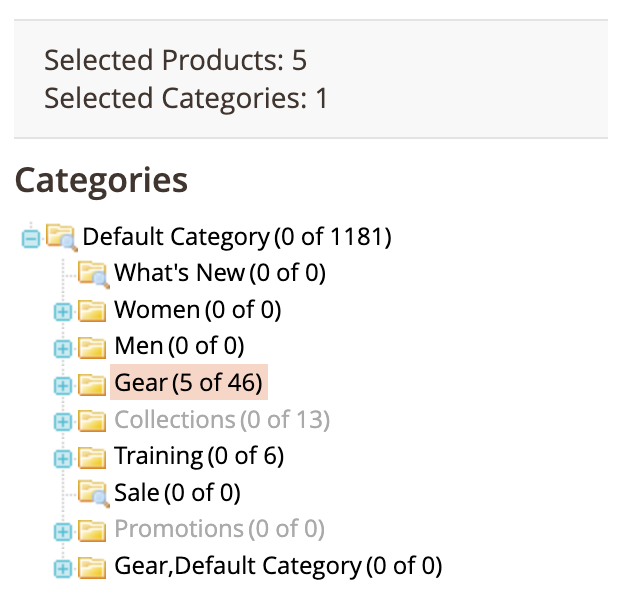The height and width of the screenshot is (616, 626).
Task: Select Gear,Default Category tree item
Action: pyautogui.click(x=277, y=567)
